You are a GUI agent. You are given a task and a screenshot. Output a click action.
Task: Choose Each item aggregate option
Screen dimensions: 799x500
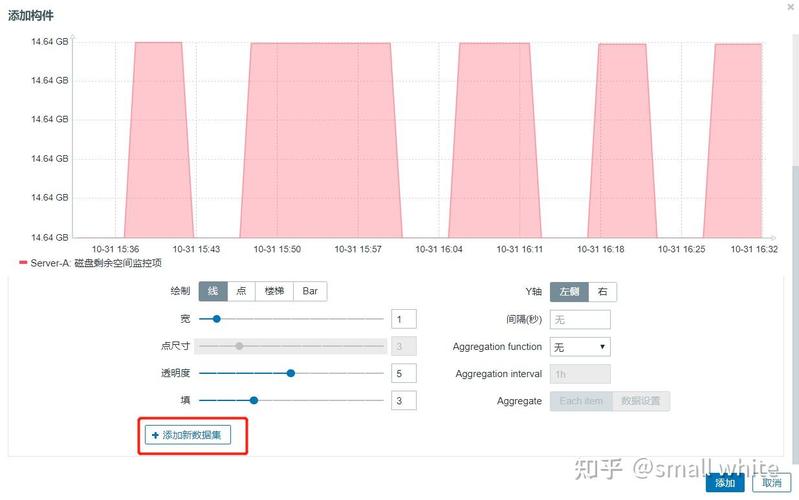[x=581, y=401]
